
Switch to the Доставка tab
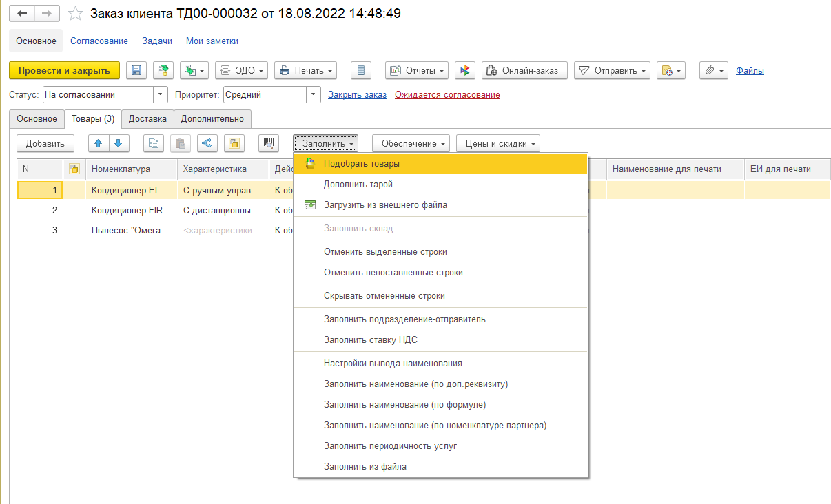[x=147, y=119]
